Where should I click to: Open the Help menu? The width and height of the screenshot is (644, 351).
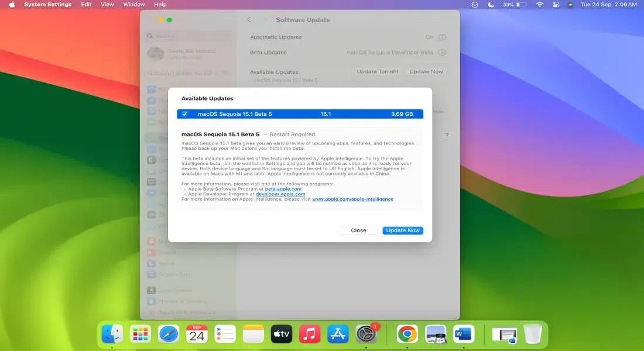coord(160,5)
